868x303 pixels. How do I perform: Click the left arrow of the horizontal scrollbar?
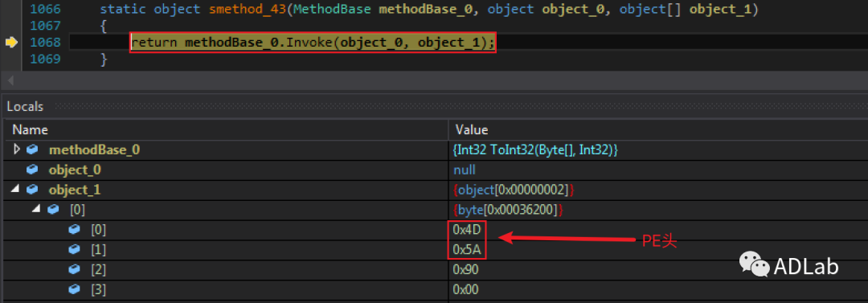(x=10, y=81)
